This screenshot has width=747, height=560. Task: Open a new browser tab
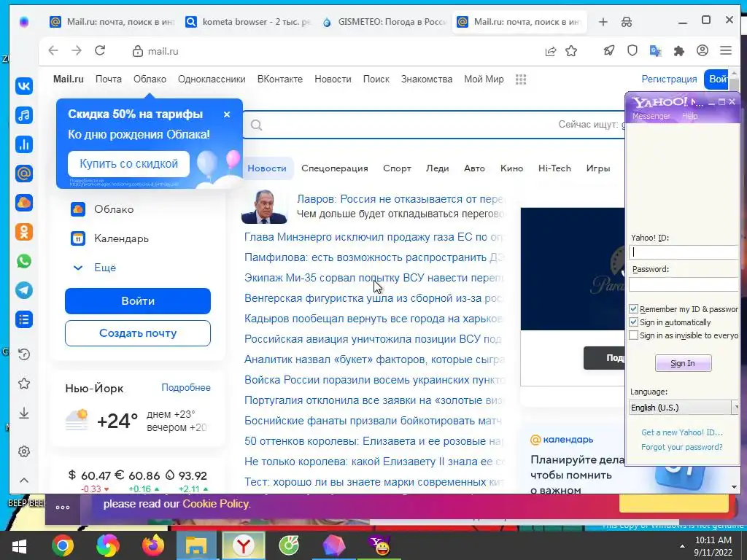click(603, 22)
